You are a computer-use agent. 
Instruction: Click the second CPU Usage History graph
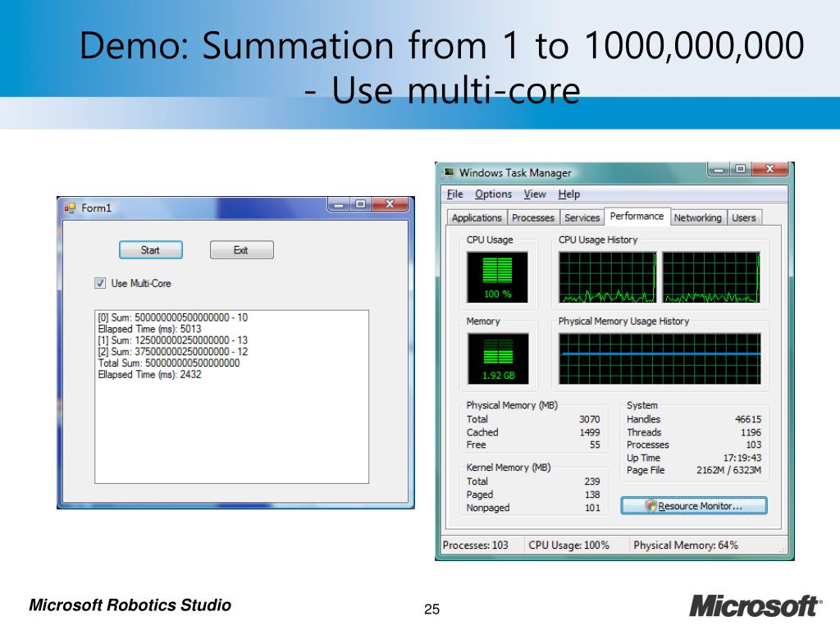[711, 277]
